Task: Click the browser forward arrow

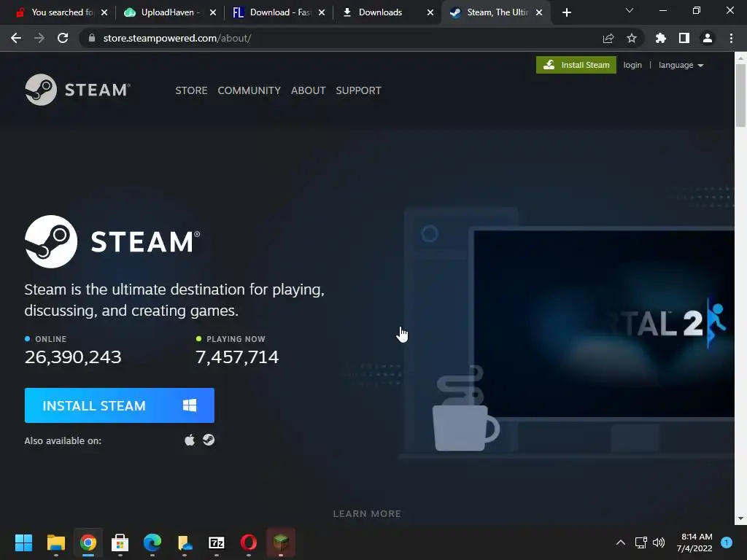Action: coord(39,38)
